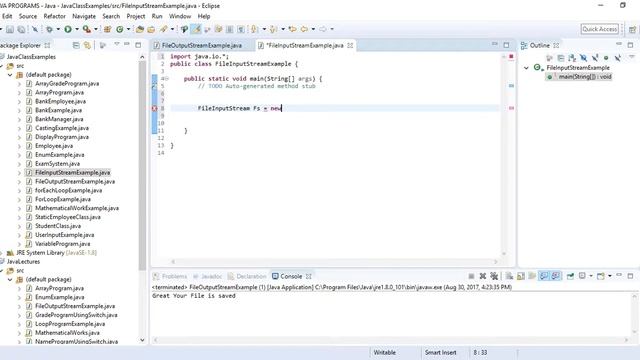Click the Quick Access field
The image size is (640, 360).
click(x=600, y=29)
